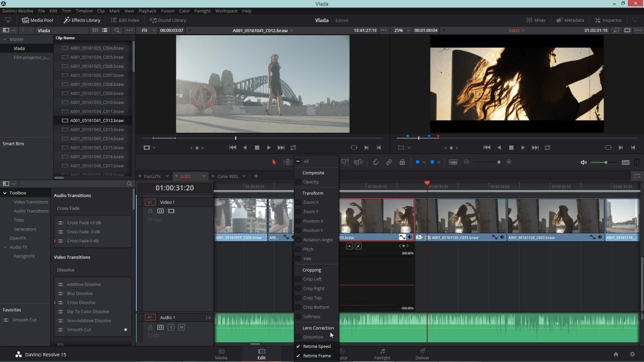Open media pool search magnifier

pos(117,30)
